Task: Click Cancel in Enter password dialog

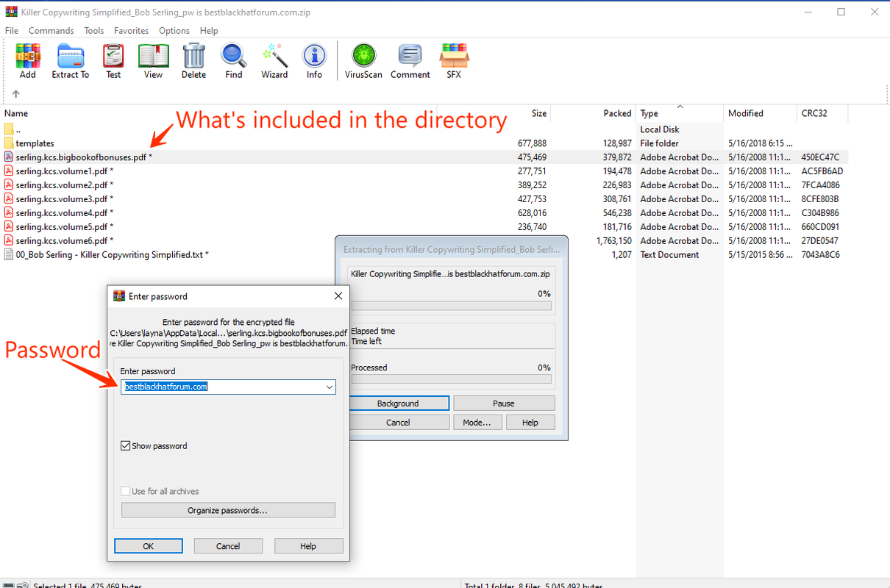Action: pyautogui.click(x=228, y=546)
